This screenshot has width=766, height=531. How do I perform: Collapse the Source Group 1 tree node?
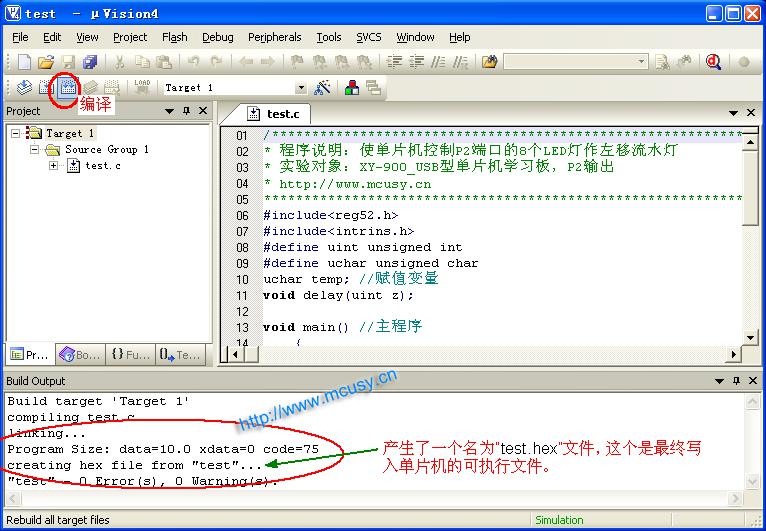(34, 149)
